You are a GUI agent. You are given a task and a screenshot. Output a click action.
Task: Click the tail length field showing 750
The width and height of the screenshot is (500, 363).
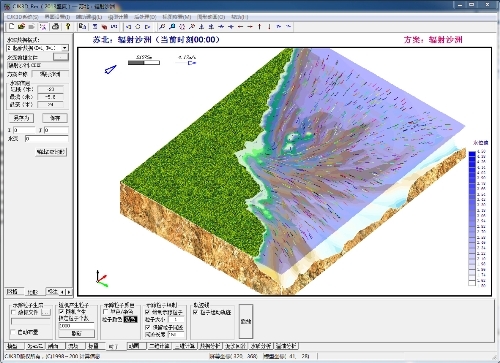(176, 334)
